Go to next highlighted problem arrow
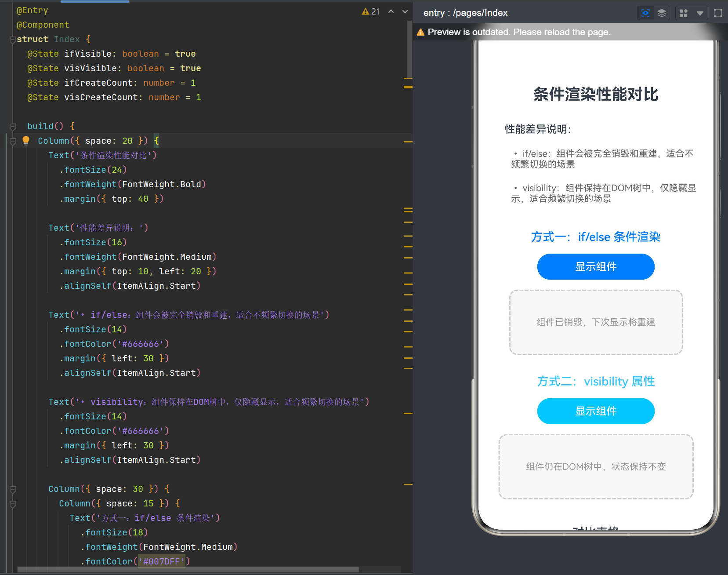 tap(405, 11)
